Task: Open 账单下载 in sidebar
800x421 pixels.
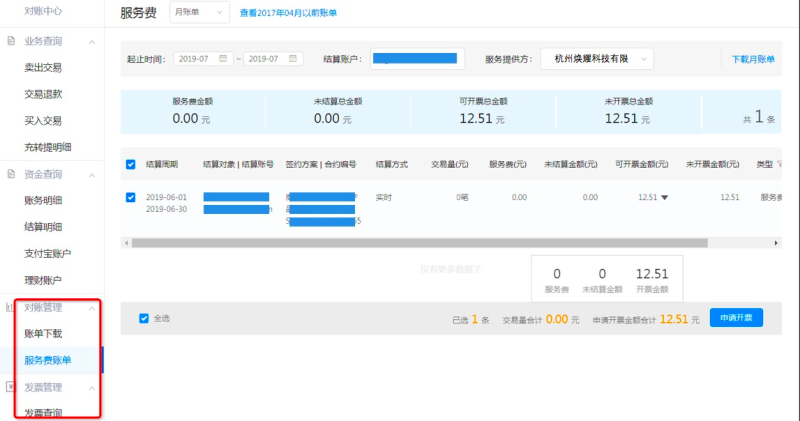Action: pyautogui.click(x=43, y=334)
